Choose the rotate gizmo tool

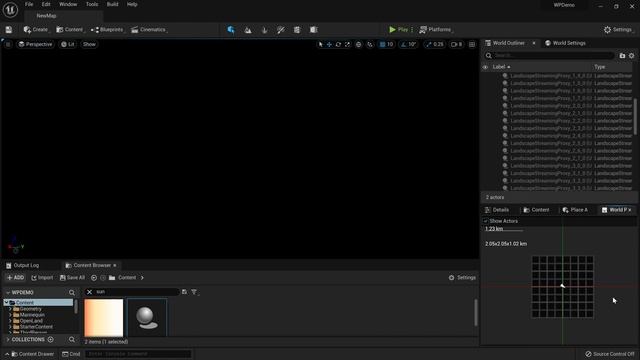click(338, 44)
